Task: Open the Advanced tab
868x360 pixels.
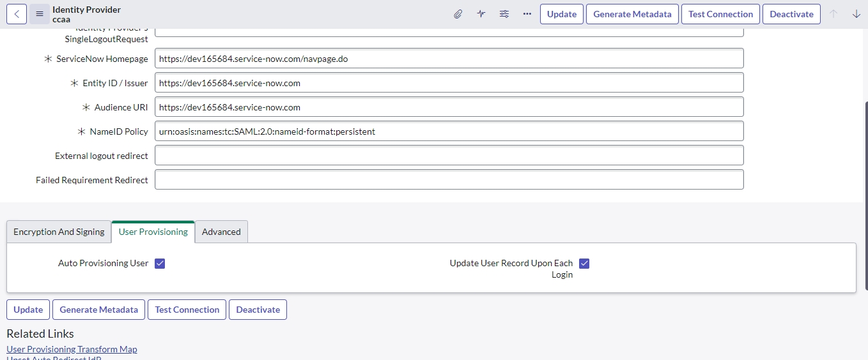Action: click(221, 232)
